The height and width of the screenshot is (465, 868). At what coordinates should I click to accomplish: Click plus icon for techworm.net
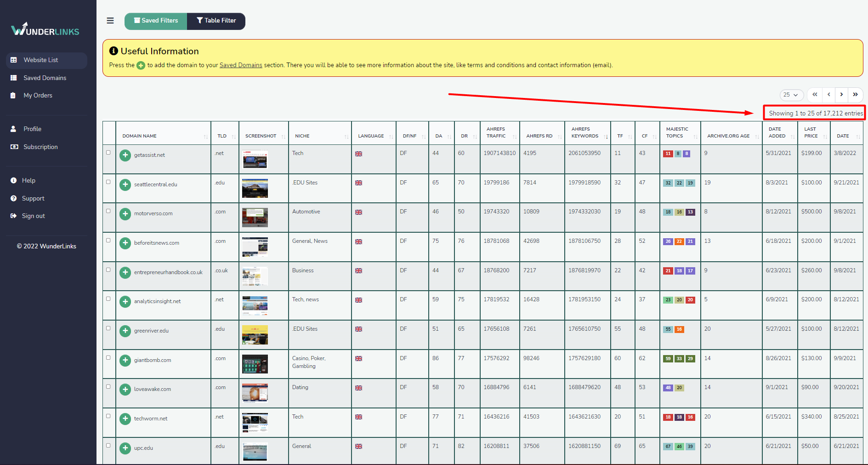click(125, 419)
